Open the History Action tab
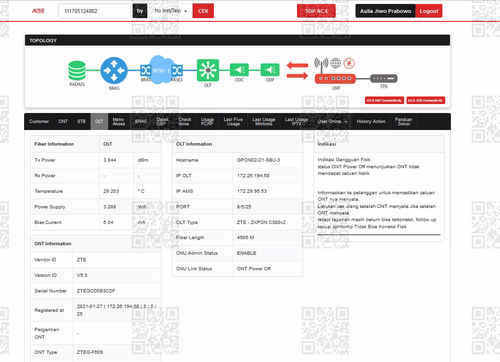This screenshot has width=500, height=362. pyautogui.click(x=371, y=121)
